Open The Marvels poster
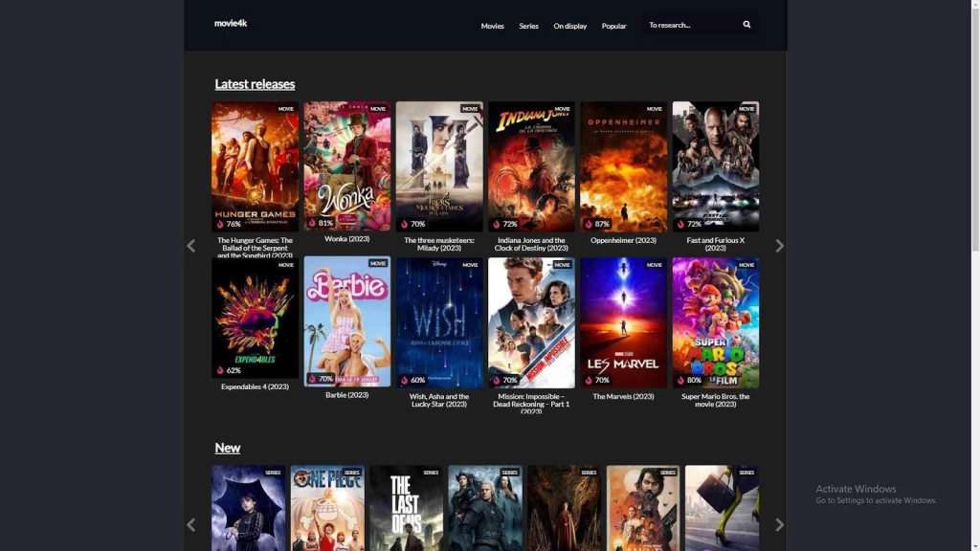This screenshot has width=980, height=551. pyautogui.click(x=624, y=323)
